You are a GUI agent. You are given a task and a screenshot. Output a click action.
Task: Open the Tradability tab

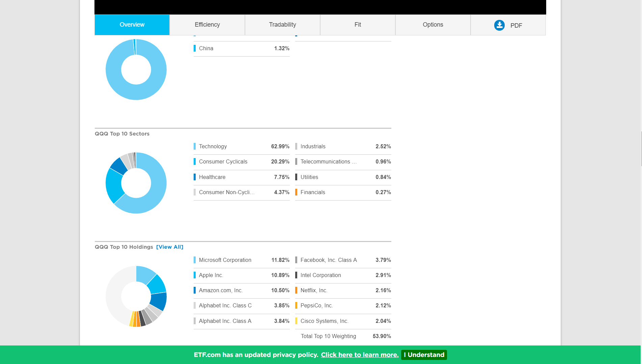click(x=282, y=25)
